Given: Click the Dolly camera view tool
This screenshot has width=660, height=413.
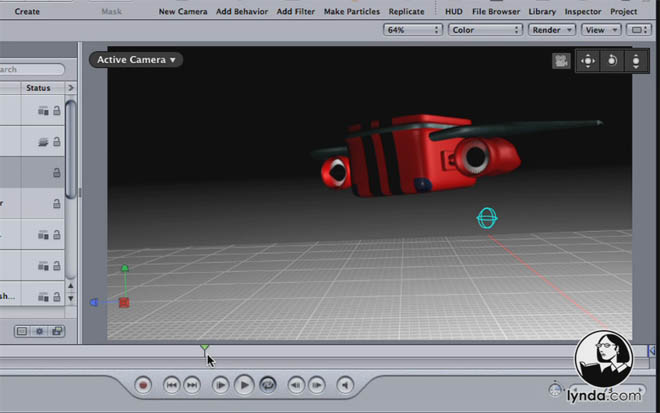Looking at the screenshot, I should point(636,61).
